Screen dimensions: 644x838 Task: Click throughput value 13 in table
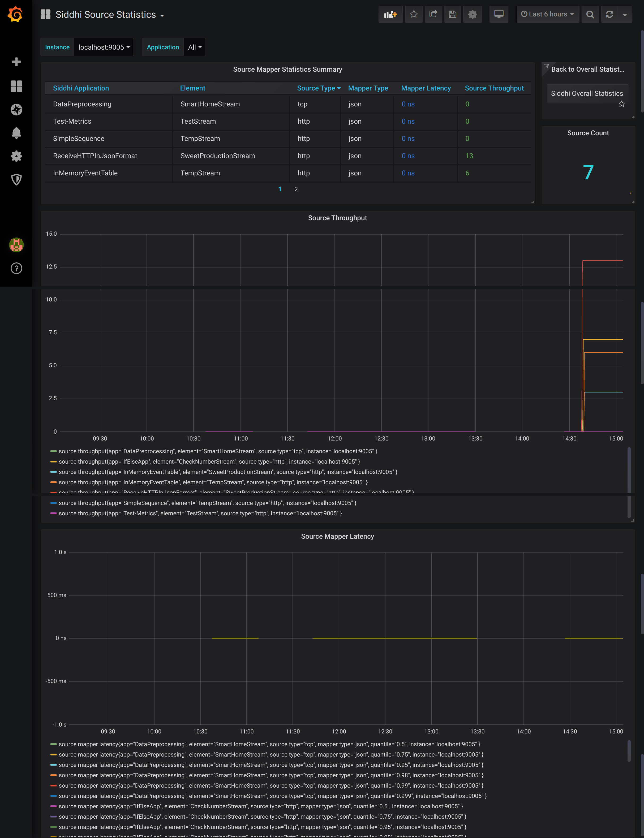click(469, 156)
